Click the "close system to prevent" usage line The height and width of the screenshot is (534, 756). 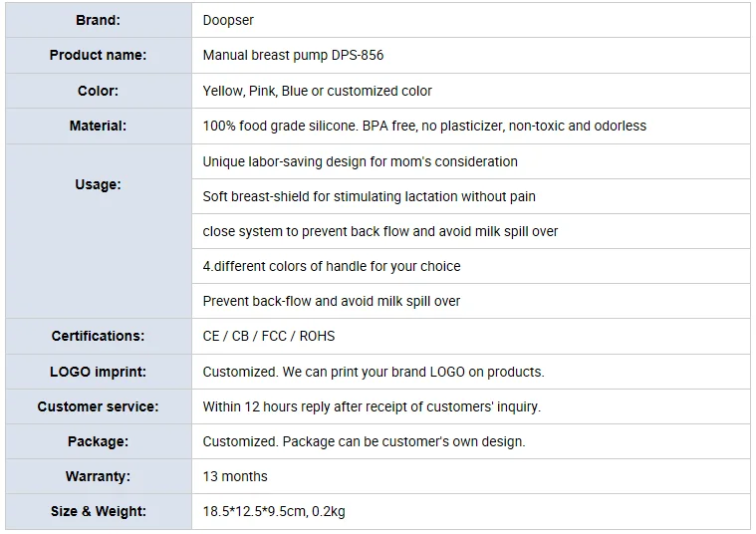379,231
